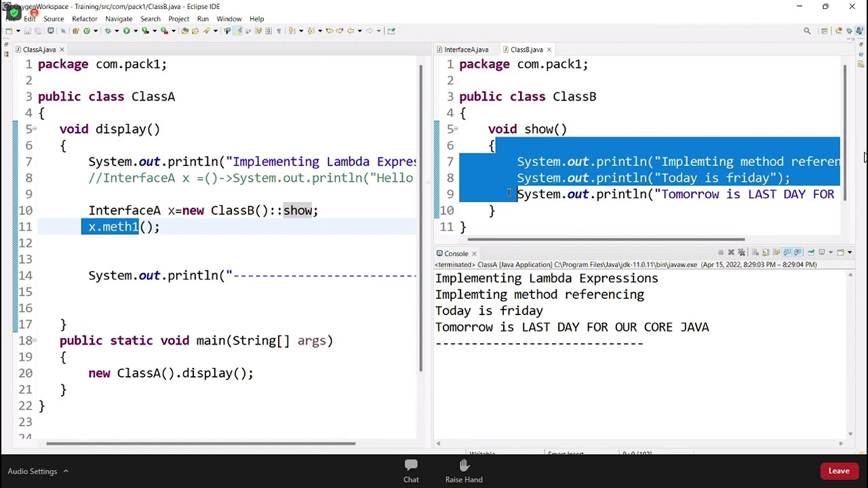Click ClassA editor horizontal scrollbar
Screen dimensions: 868x488
201,443
